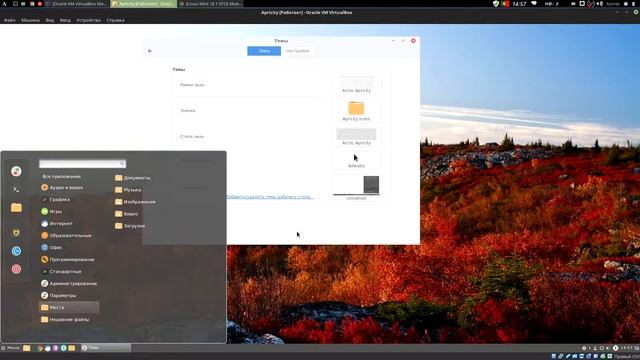Click the shield icon in host tray
The image size is (640, 360).
tap(496, 4)
